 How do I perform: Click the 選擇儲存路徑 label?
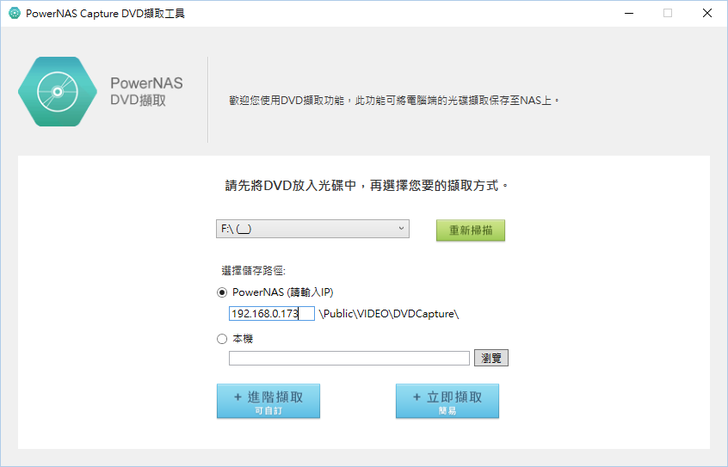point(253,271)
